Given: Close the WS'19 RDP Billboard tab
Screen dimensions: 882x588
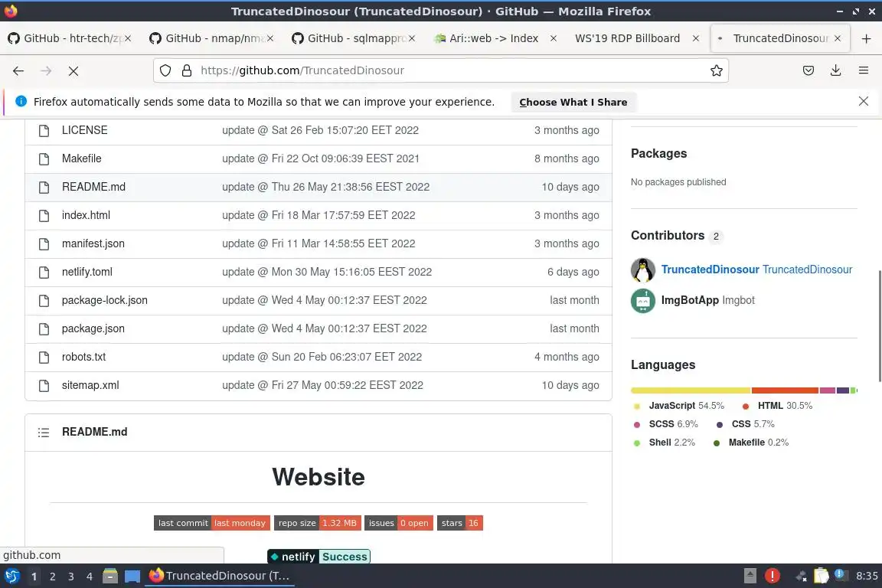Looking at the screenshot, I should pos(696,38).
